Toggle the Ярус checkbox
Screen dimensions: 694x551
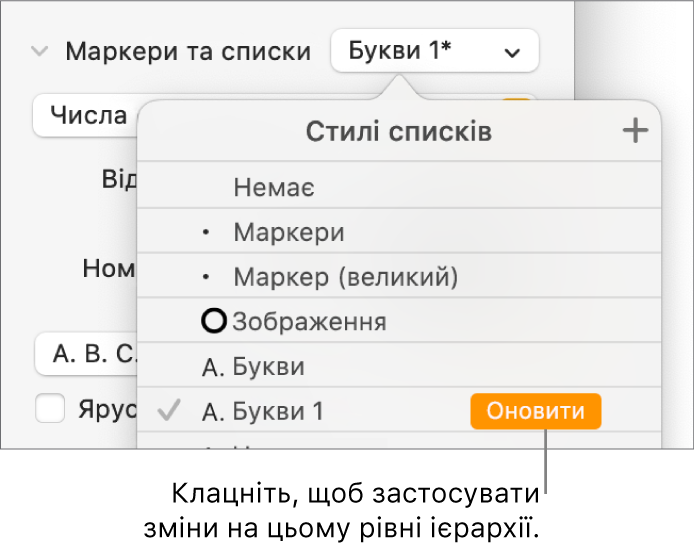pyautogui.click(x=50, y=408)
